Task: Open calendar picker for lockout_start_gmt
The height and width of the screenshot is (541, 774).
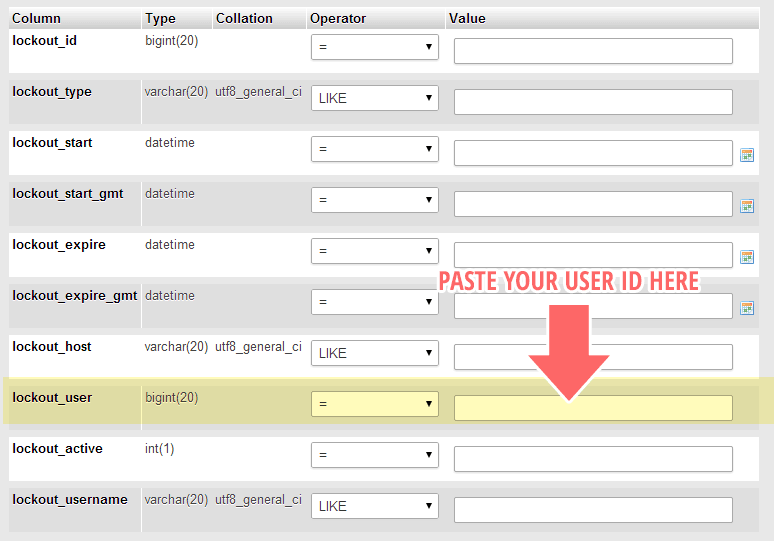Action: tap(746, 206)
